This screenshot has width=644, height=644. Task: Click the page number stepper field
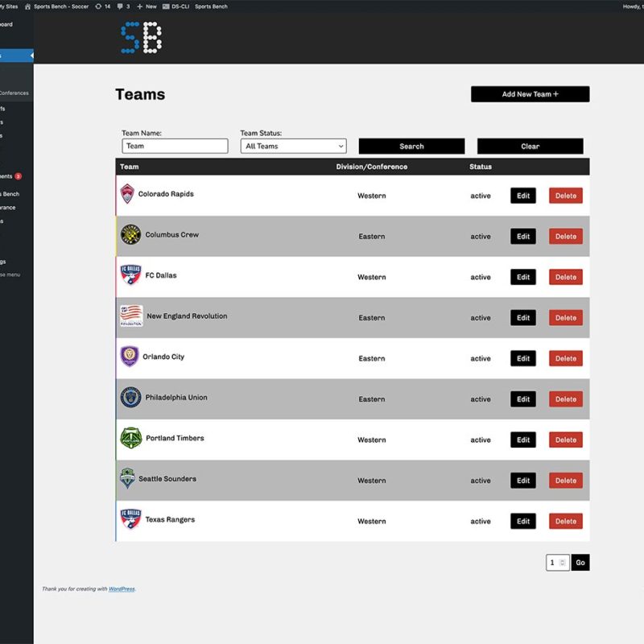[x=557, y=562]
